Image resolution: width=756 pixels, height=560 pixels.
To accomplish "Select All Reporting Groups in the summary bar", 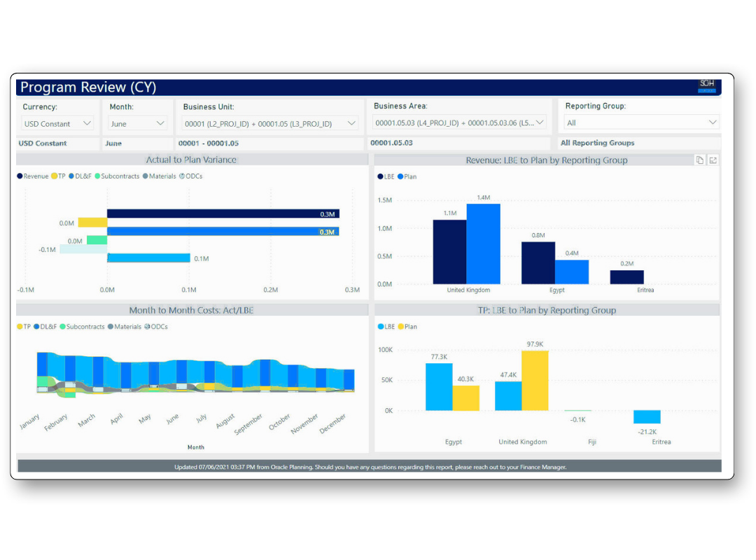I will click(x=597, y=143).
